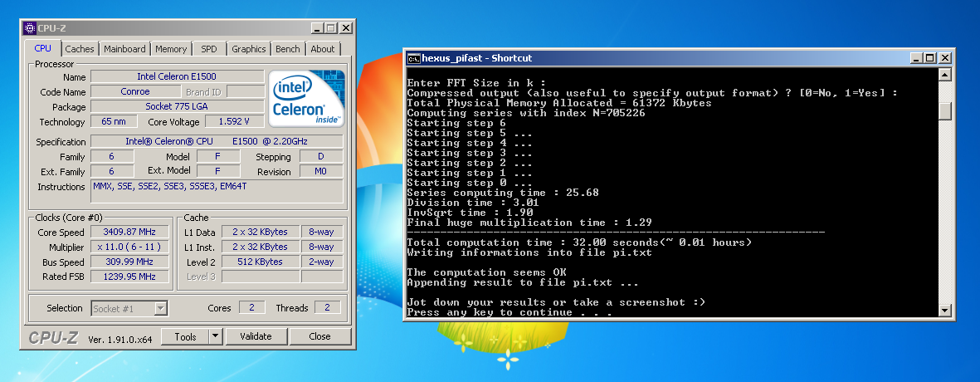Viewport: 980px width, 382px height.
Task: Click the Core Voltage value 1.592 V
Action: (x=234, y=121)
